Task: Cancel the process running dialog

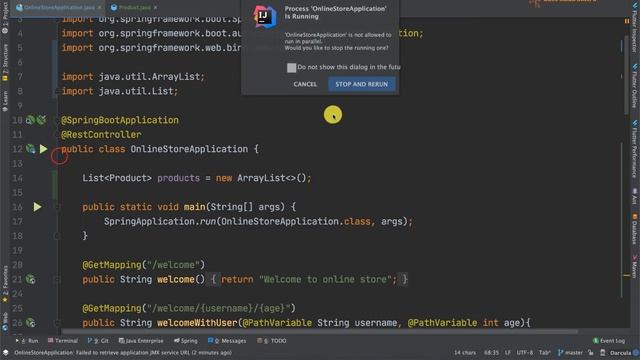Action: click(305, 84)
